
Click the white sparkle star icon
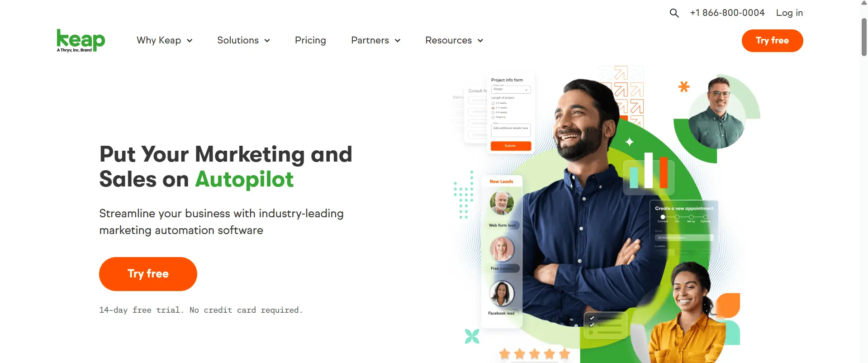click(x=629, y=142)
